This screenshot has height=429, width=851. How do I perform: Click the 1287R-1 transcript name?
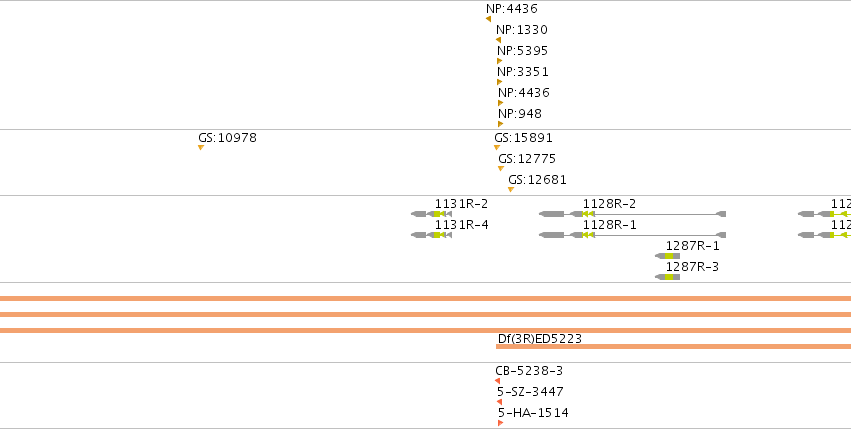(x=693, y=246)
